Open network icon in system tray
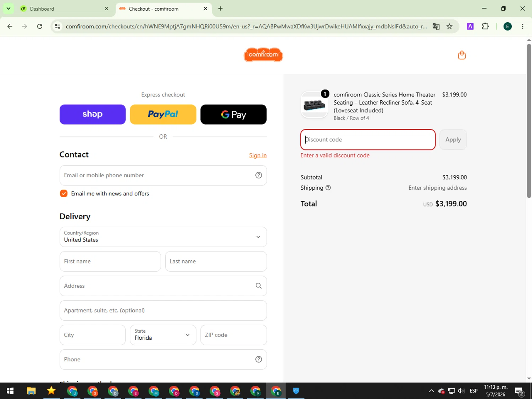 (451, 391)
